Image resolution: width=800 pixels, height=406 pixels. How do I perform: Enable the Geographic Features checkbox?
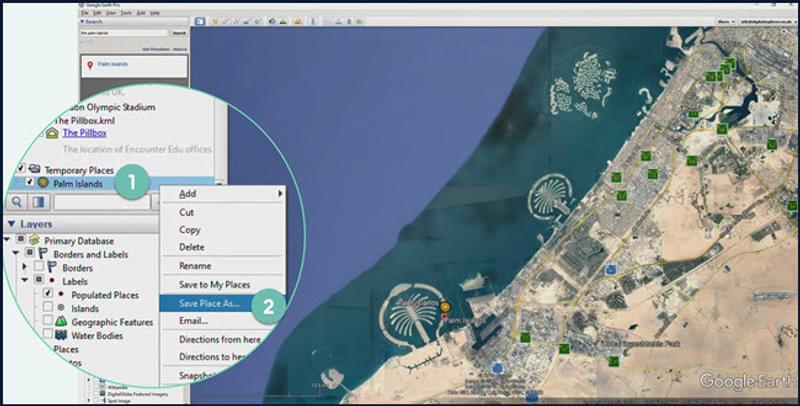pos(47,320)
